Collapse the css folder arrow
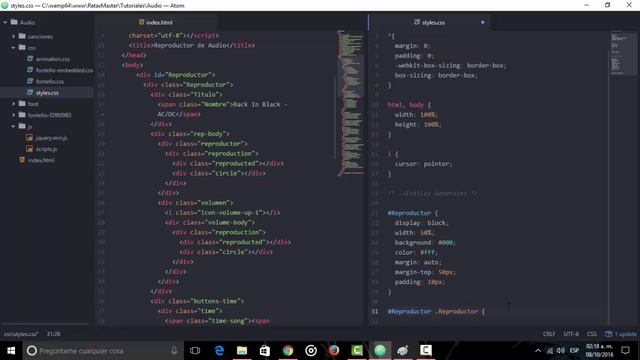Screen dimensions: 640x360 tap(13, 48)
